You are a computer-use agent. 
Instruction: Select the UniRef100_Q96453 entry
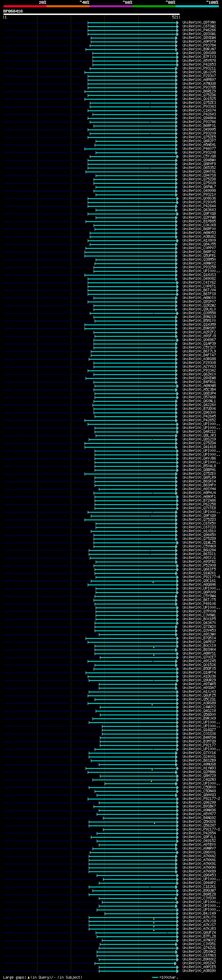coord(199,875)
